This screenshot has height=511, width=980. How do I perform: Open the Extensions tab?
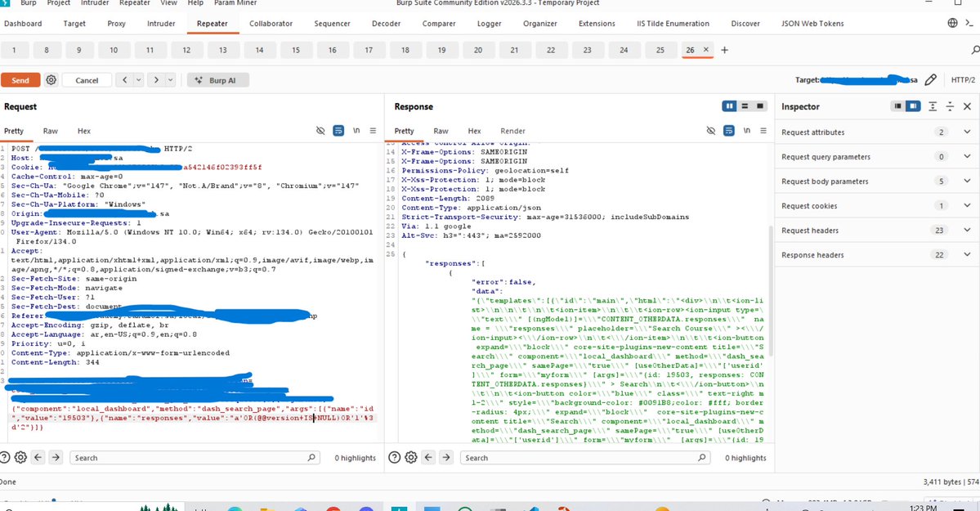point(597,23)
